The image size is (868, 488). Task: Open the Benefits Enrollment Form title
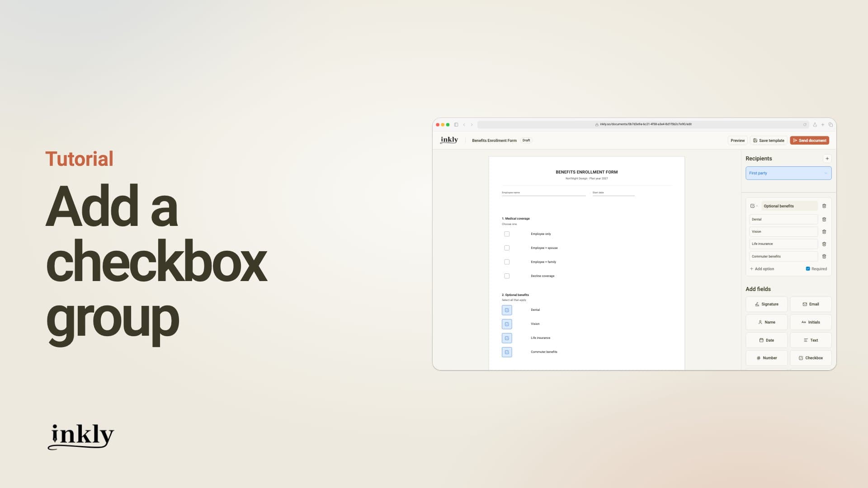(x=494, y=141)
